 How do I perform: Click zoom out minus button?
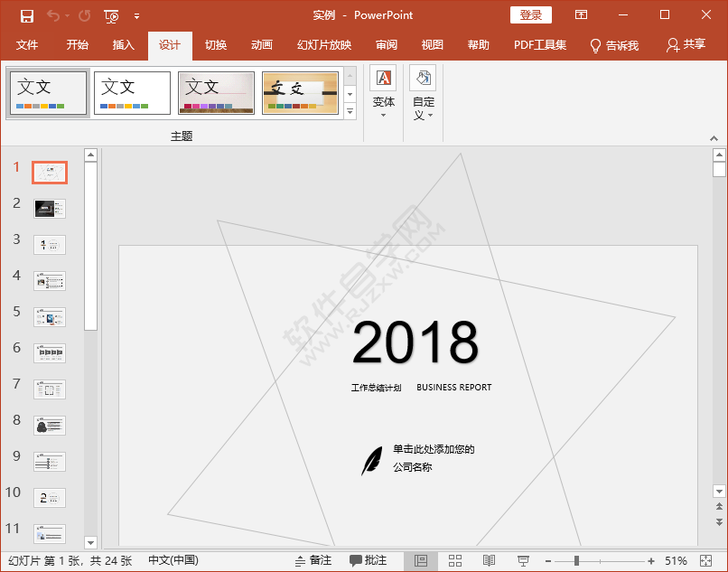tap(548, 561)
